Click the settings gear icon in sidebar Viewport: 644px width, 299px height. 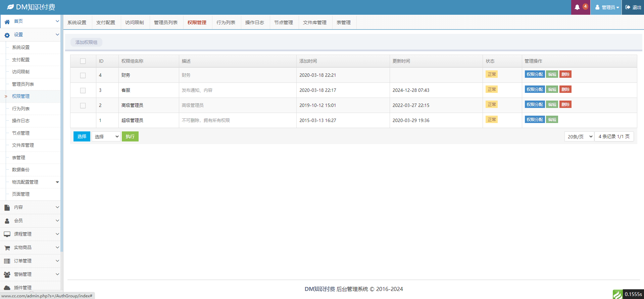tap(7, 35)
